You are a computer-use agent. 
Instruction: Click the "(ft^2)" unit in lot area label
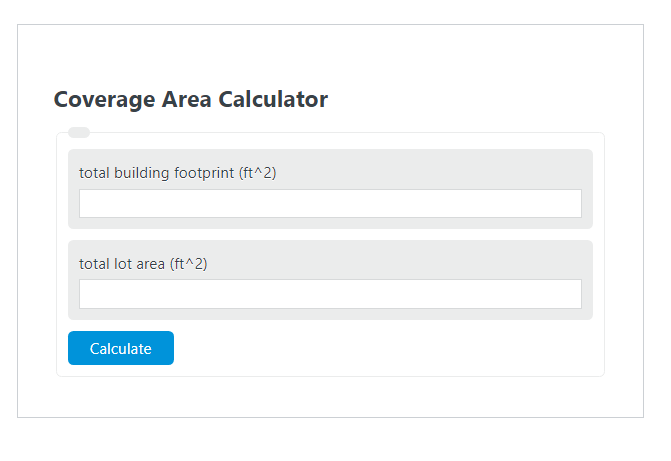point(187,263)
